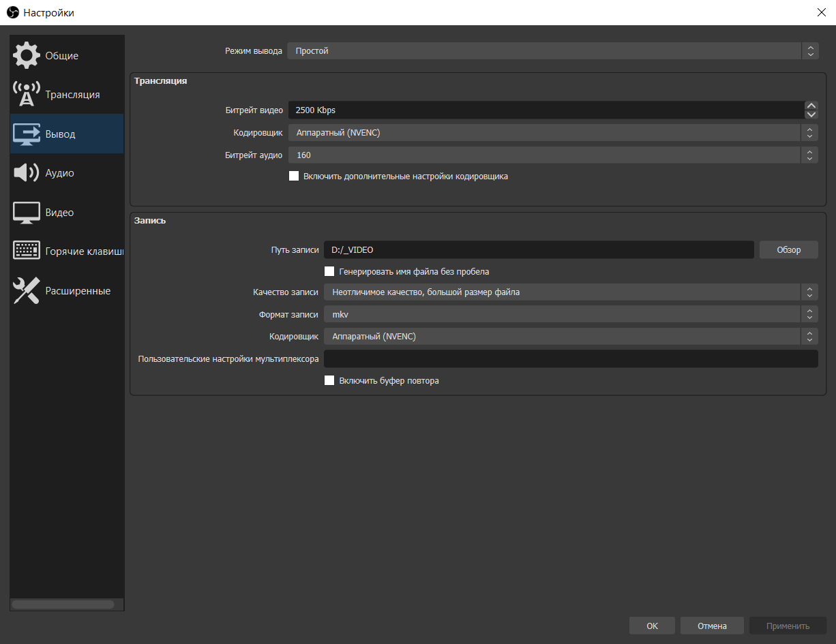Open the Качество записи dropdown
836x644 pixels.
pos(571,292)
